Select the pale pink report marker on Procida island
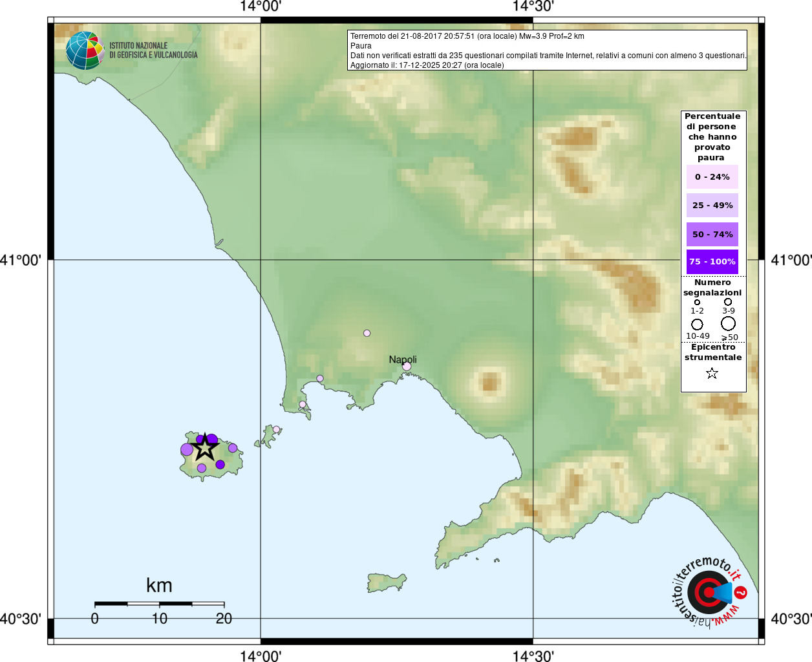Viewport: 812px width, 662px height. coord(276,429)
